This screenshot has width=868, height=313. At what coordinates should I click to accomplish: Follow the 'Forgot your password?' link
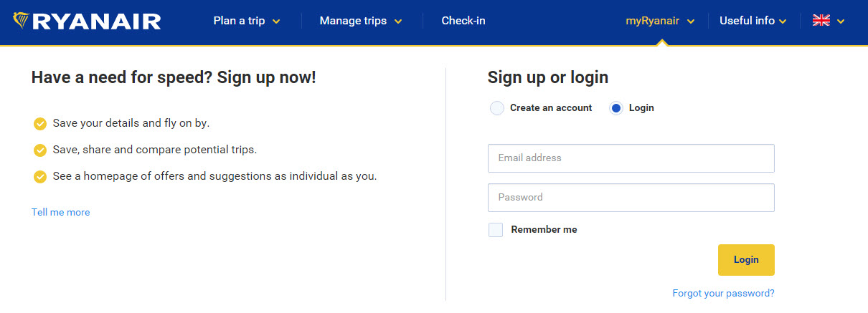click(x=723, y=294)
